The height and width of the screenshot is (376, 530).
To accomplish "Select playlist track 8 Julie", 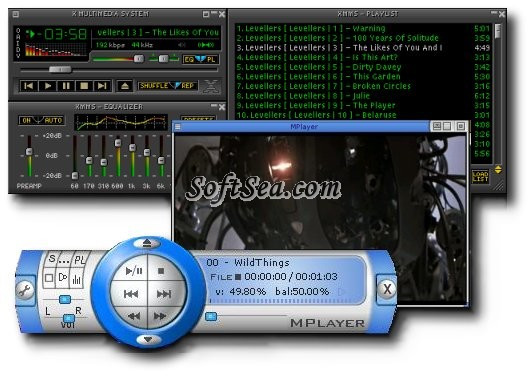I will (363, 96).
